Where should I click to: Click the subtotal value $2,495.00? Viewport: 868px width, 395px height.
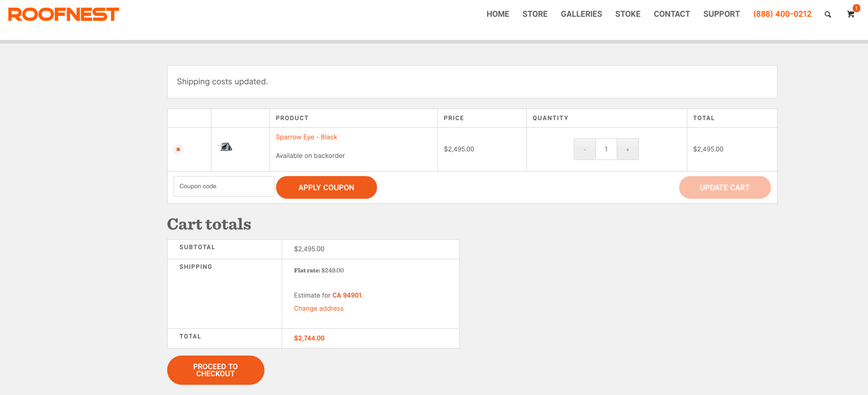(x=309, y=249)
